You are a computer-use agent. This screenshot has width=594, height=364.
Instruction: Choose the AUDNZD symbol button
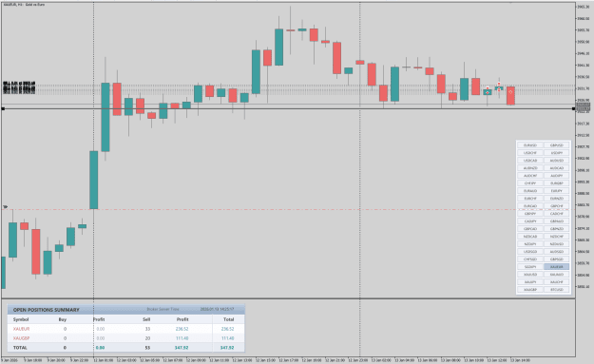530,168
